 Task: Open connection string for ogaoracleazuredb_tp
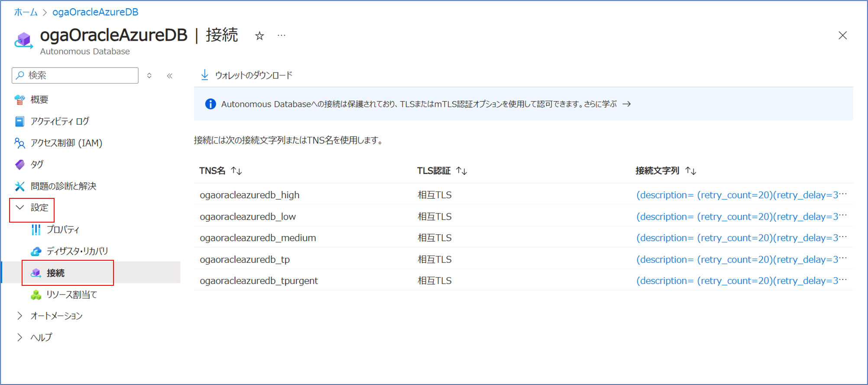click(x=741, y=259)
